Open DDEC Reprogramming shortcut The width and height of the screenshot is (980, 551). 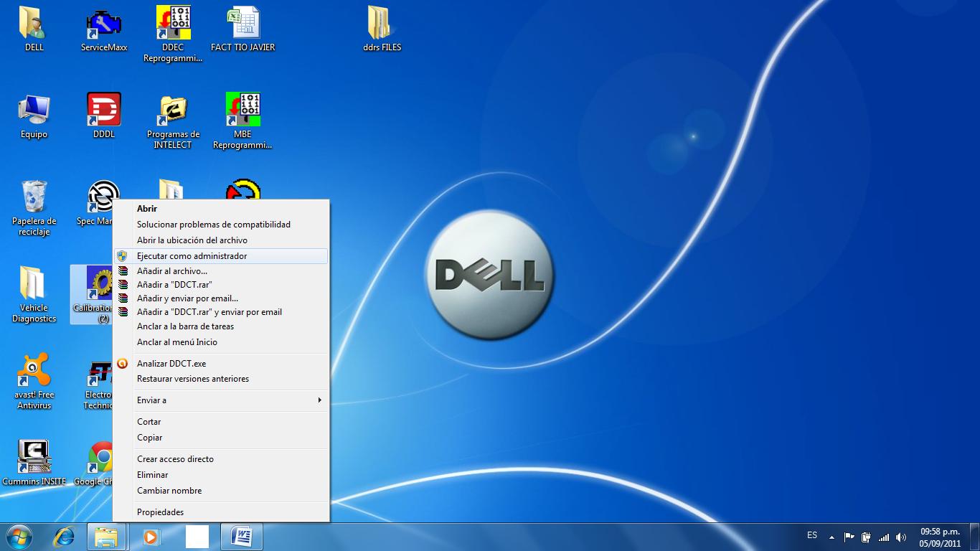174,33
